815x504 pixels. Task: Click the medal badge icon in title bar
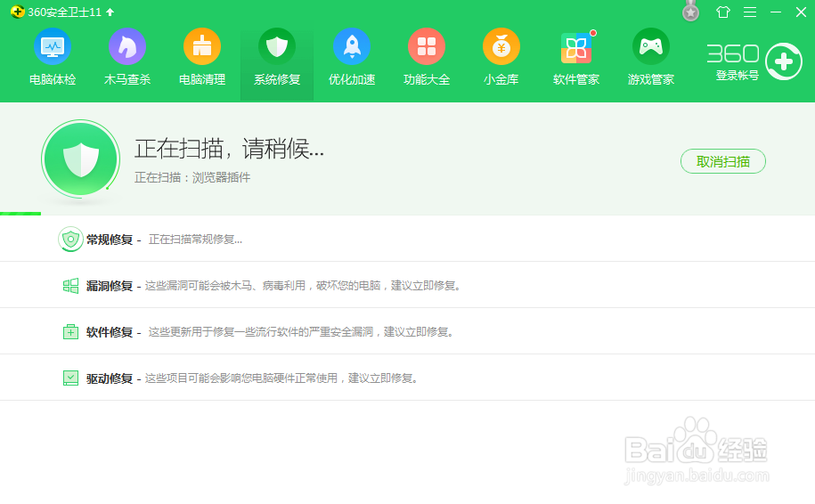(x=691, y=11)
